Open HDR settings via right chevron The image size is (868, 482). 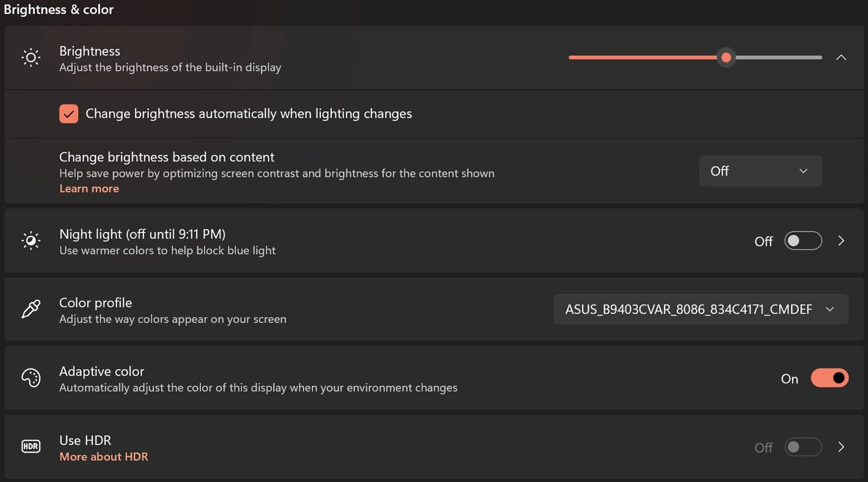coord(841,447)
